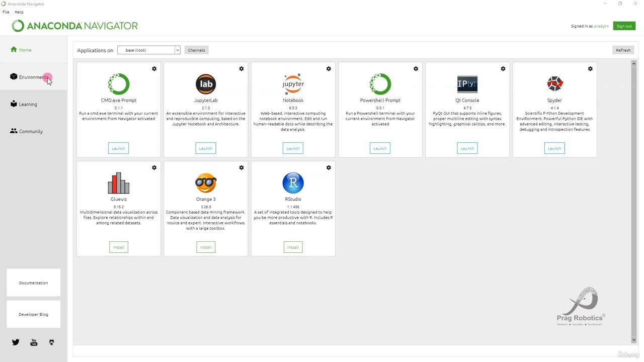Open settings gear on Notebook card
The width and height of the screenshot is (644, 362).
tap(329, 69)
